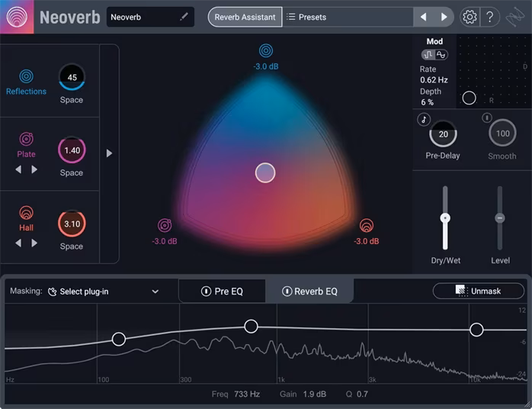Select the Hall previous type arrow
This screenshot has height=409, width=532.
(18, 243)
